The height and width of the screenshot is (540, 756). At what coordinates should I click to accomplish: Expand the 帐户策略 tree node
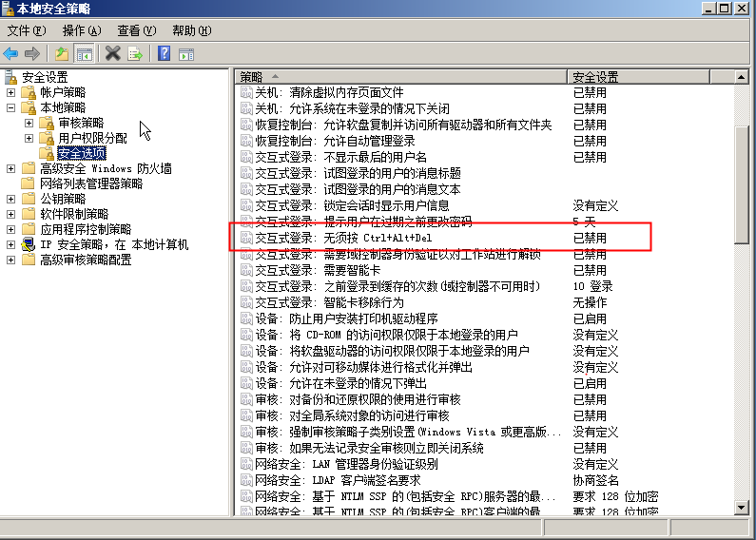(11, 92)
